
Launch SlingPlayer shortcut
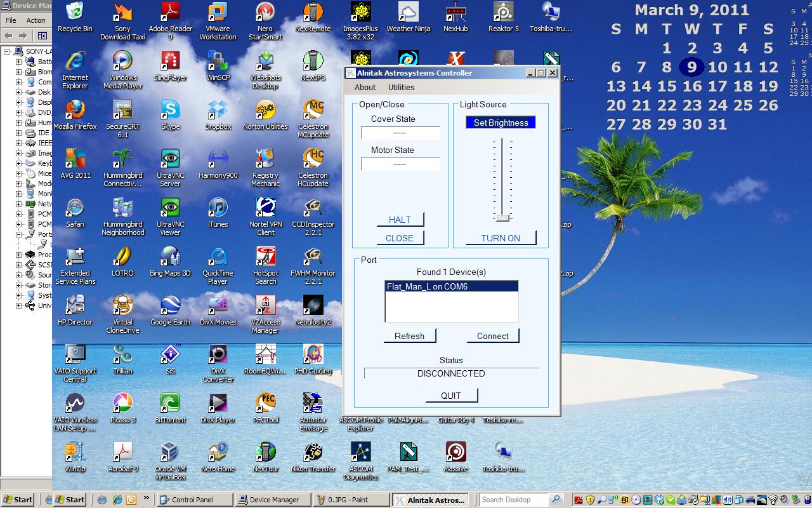170,66
